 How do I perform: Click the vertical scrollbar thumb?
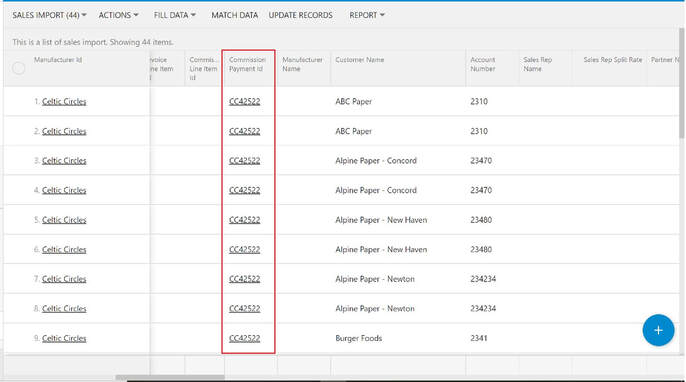pos(681,83)
